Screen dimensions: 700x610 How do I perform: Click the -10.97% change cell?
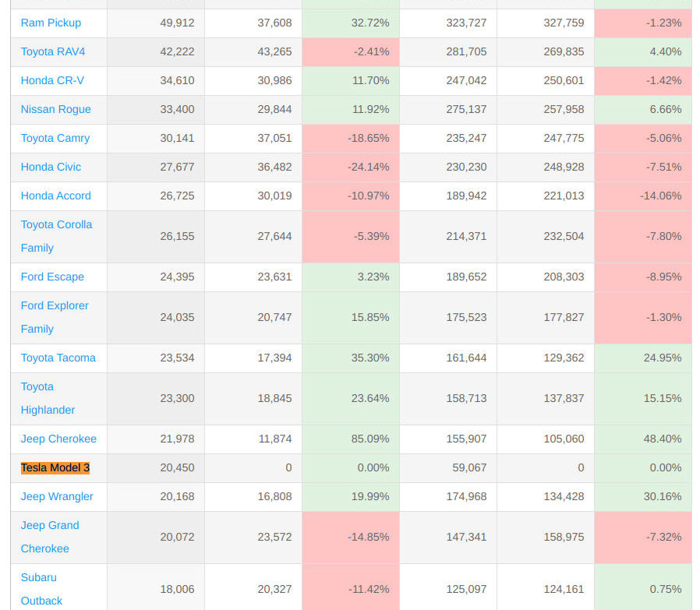(x=351, y=196)
